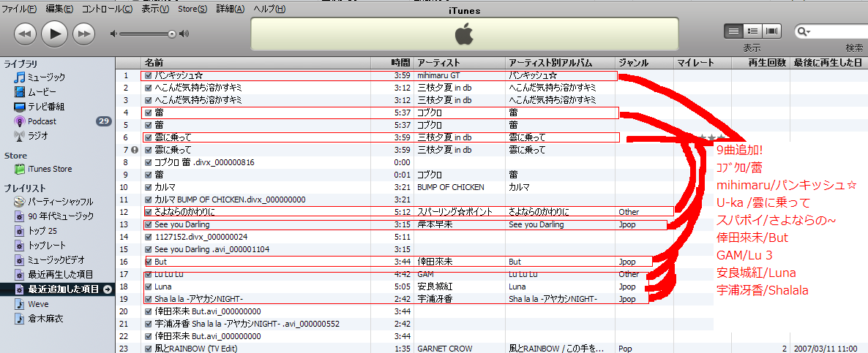868x353 pixels.
Task: Sort by アーティスト column header
Action: pos(460,62)
